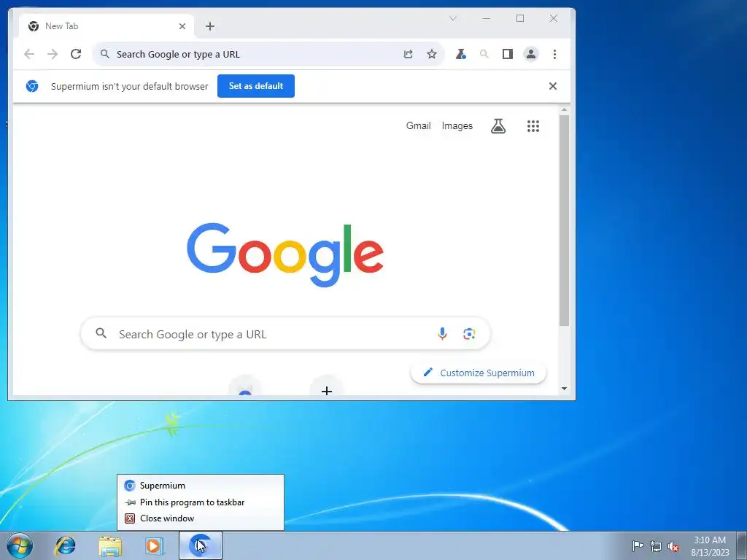The image size is (747, 560).
Task: Click the browser back arrow
Action: [29, 54]
